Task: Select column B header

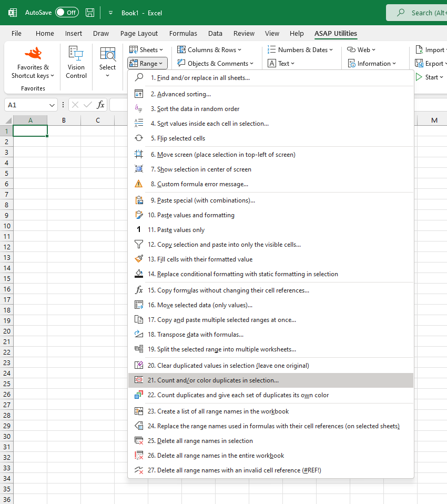Action: point(64,120)
